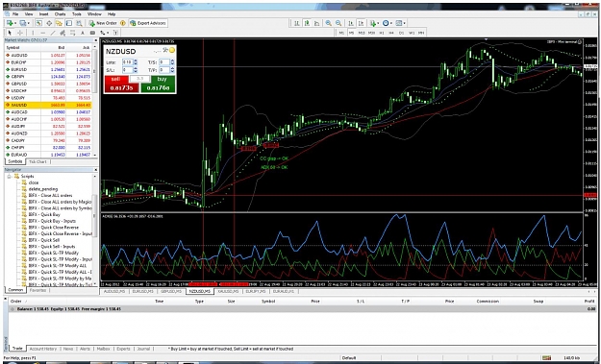Open the Indicators list dropdown

coord(374,23)
